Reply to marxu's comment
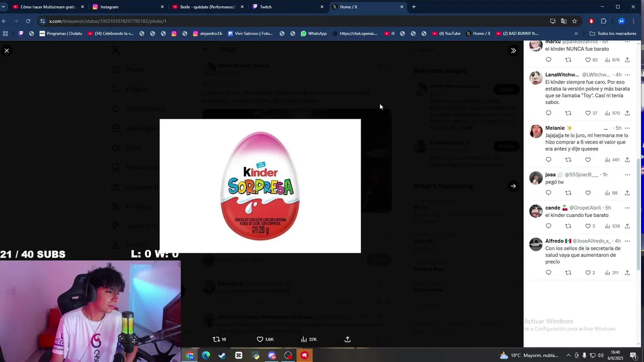The height and width of the screenshot is (362, 644). [x=548, y=60]
